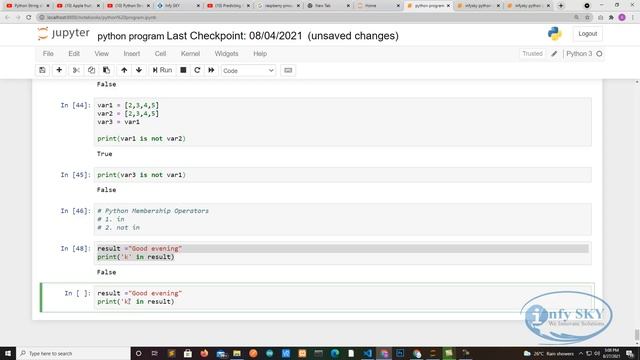640x360 pixels.
Task: Switch to the python program browser tab
Action: [x=429, y=6]
